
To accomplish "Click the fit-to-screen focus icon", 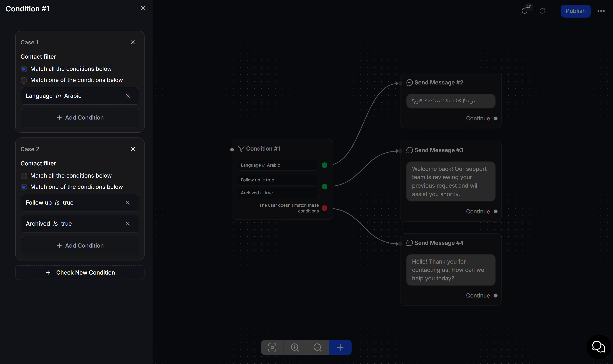I will point(272,347).
